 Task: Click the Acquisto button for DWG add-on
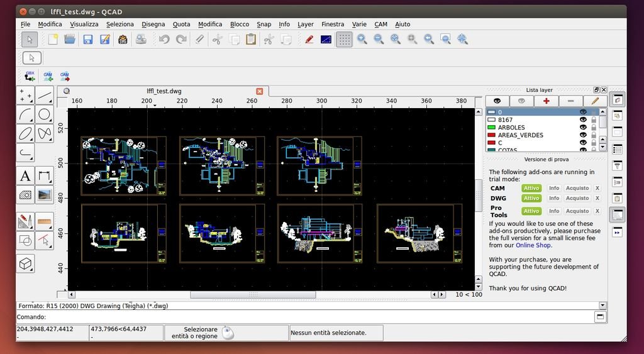click(x=577, y=199)
